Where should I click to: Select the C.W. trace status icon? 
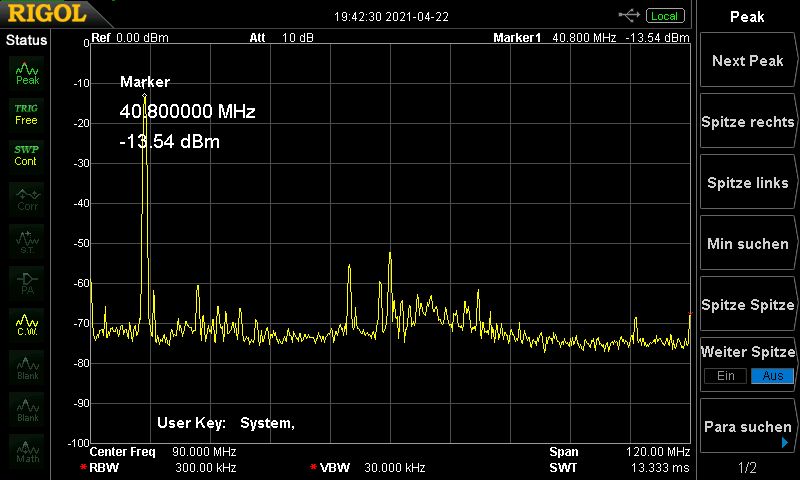27,325
